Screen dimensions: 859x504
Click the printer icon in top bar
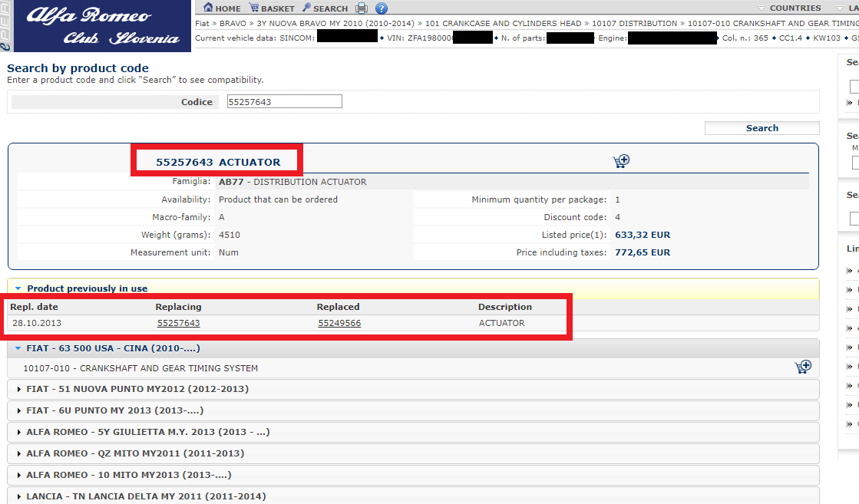tap(362, 8)
